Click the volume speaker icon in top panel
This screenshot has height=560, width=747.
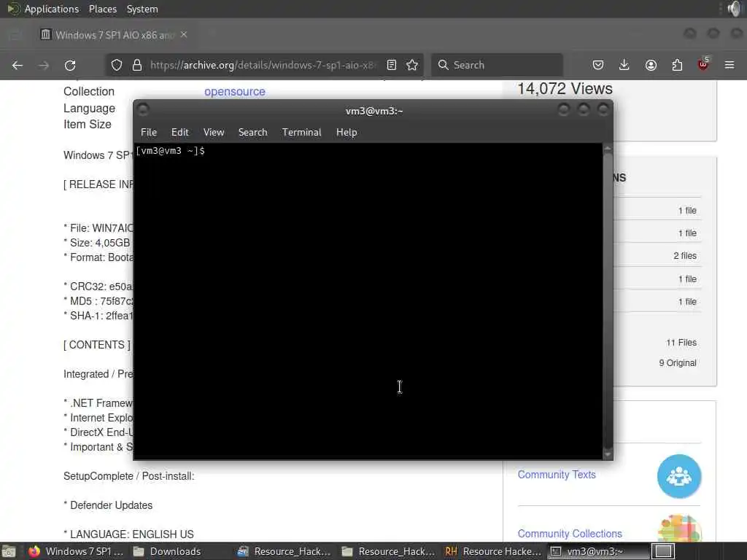pos(735,9)
